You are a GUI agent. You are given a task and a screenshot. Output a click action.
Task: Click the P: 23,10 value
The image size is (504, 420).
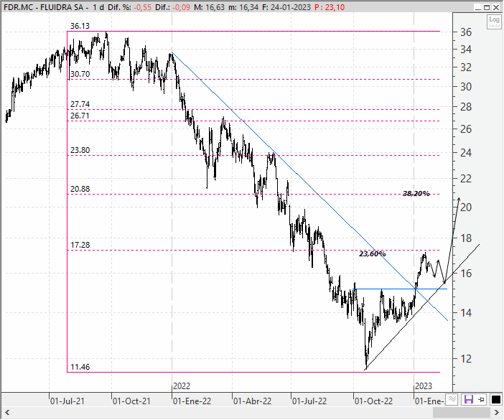click(x=330, y=7)
